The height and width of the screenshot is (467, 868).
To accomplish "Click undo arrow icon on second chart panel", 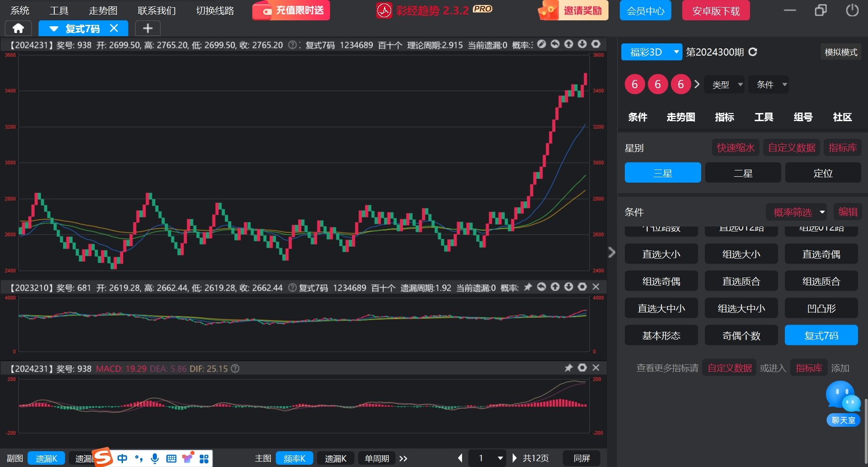I will point(542,287).
